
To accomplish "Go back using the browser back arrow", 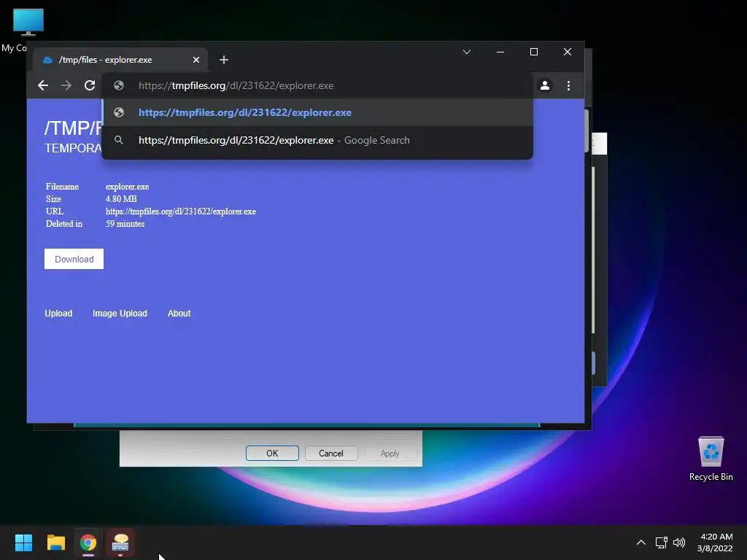I will (43, 85).
